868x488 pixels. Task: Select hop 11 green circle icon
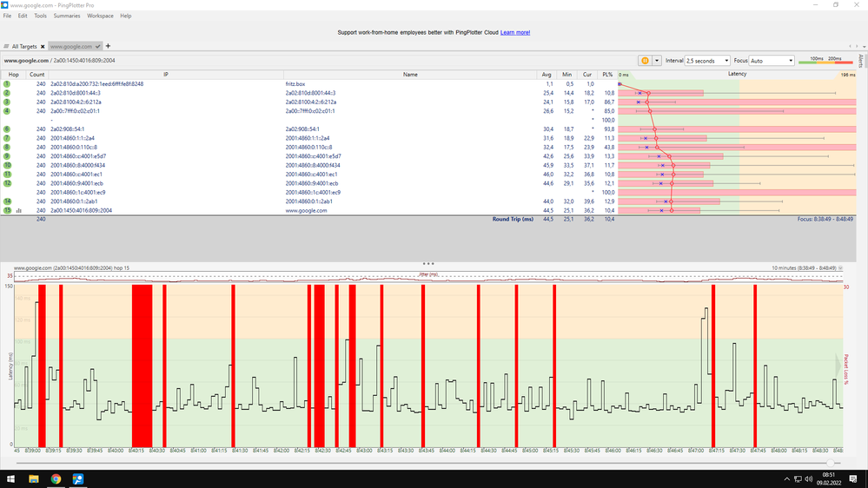(x=7, y=175)
